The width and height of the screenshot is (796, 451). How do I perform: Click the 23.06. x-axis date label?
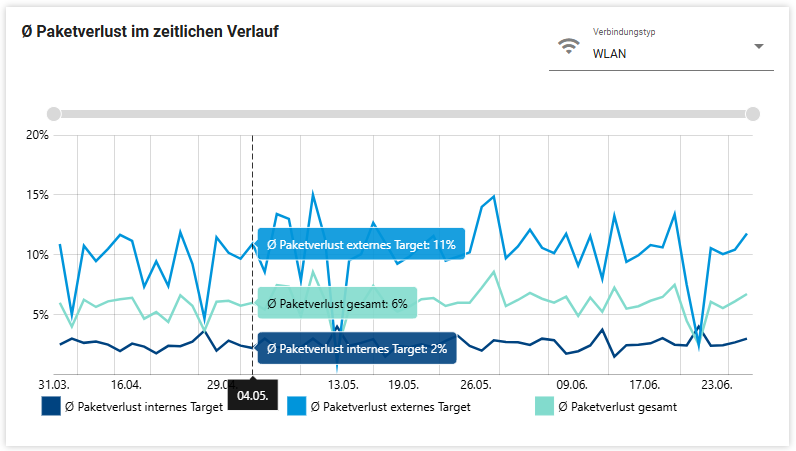717,384
